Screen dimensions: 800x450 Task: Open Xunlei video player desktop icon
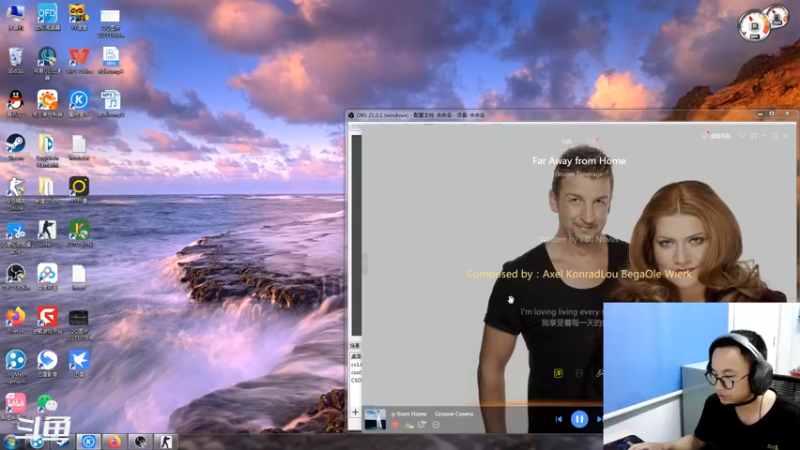(x=47, y=363)
